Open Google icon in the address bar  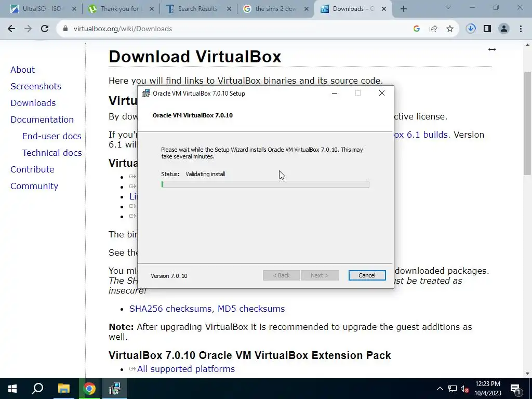point(417,29)
